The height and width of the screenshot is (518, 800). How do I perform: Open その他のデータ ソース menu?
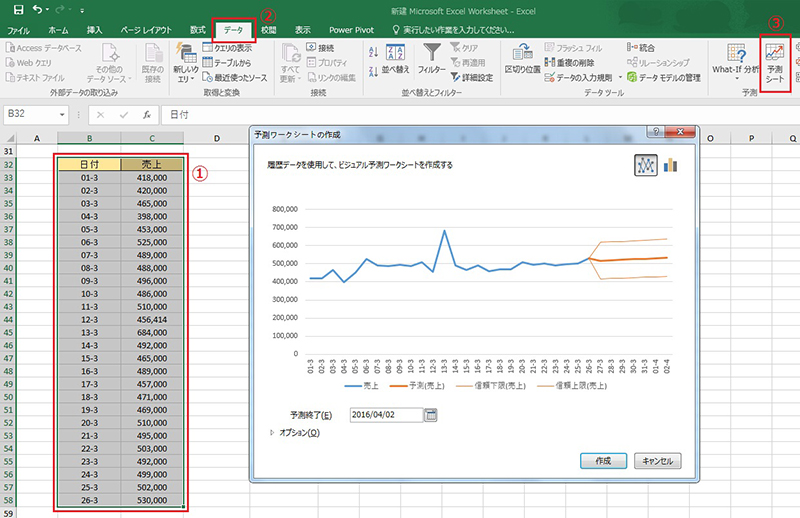click(x=109, y=63)
